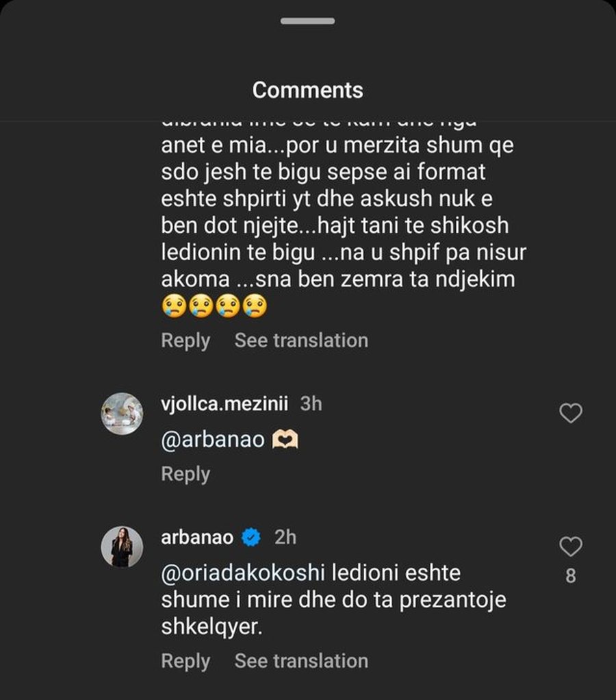Reply to arbanao's comment
The height and width of the screenshot is (700, 616).
coord(185,660)
